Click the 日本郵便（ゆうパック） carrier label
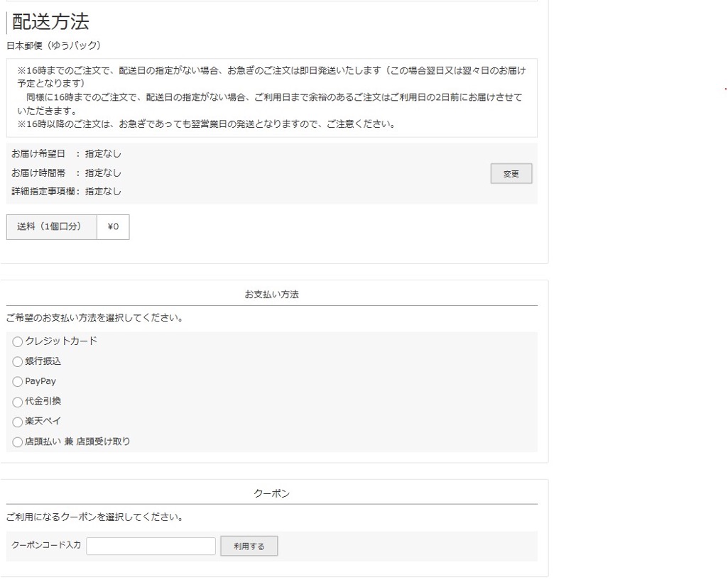 [x=55, y=44]
